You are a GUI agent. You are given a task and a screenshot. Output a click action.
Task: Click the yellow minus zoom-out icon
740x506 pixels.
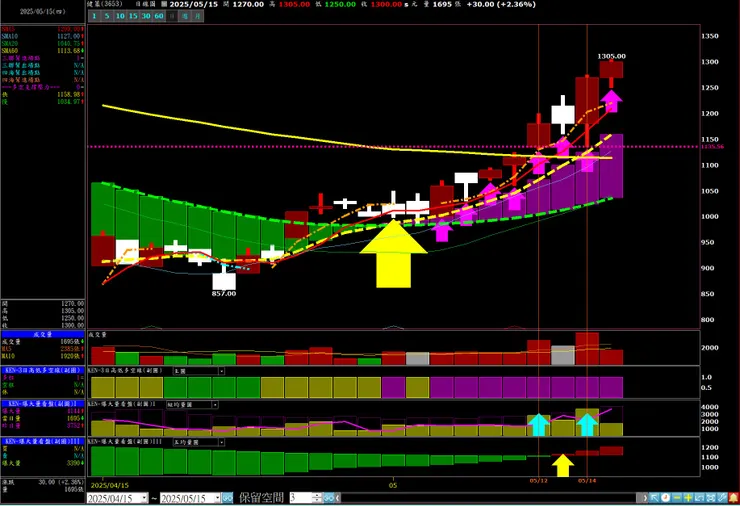coord(677,498)
